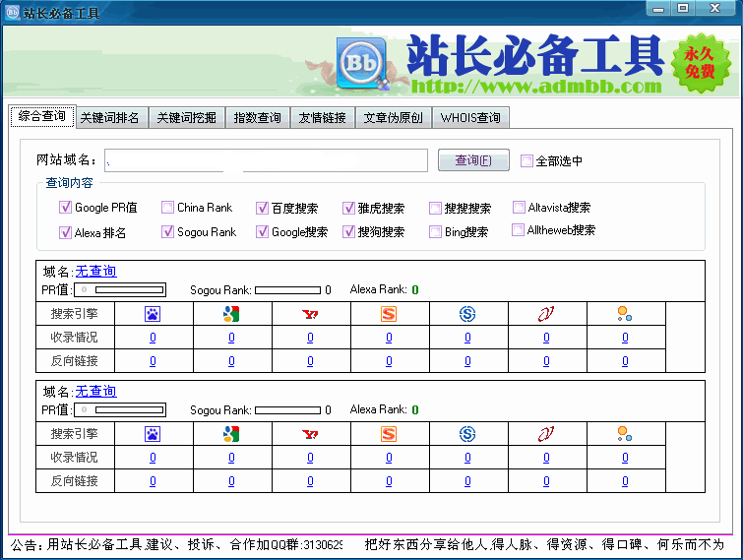Click the Alltheweb dots icon in second table
Viewport: 743px width, 560px height.
[x=625, y=434]
